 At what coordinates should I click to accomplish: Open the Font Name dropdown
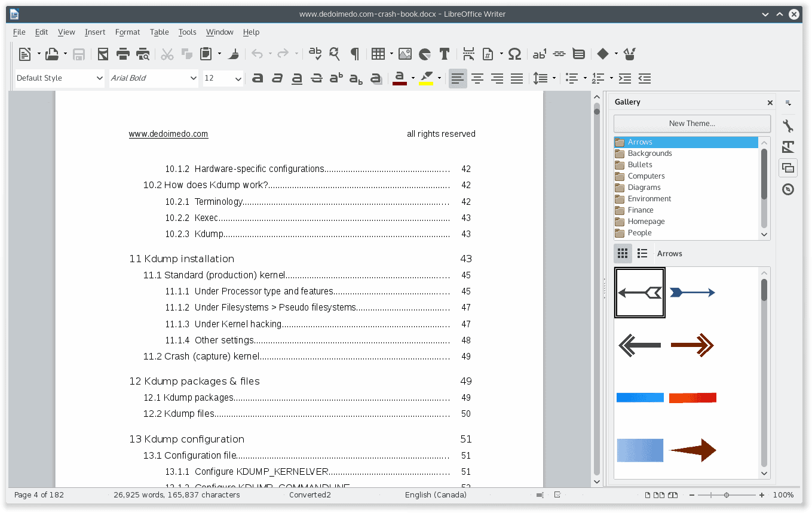193,78
